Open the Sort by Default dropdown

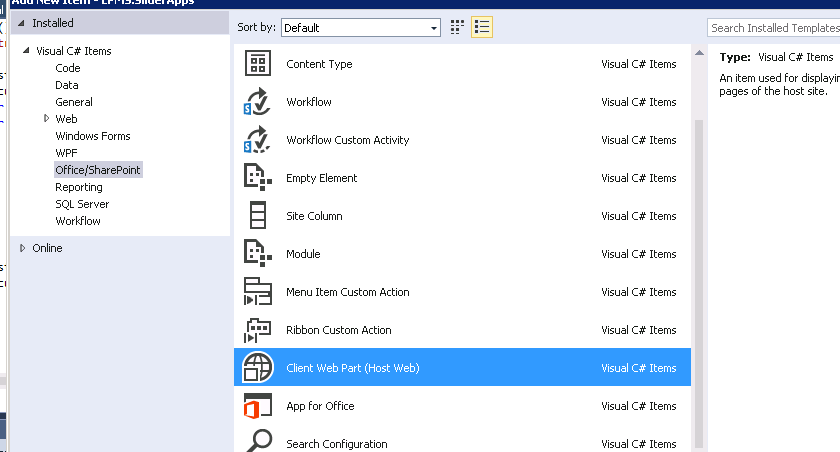pos(361,28)
